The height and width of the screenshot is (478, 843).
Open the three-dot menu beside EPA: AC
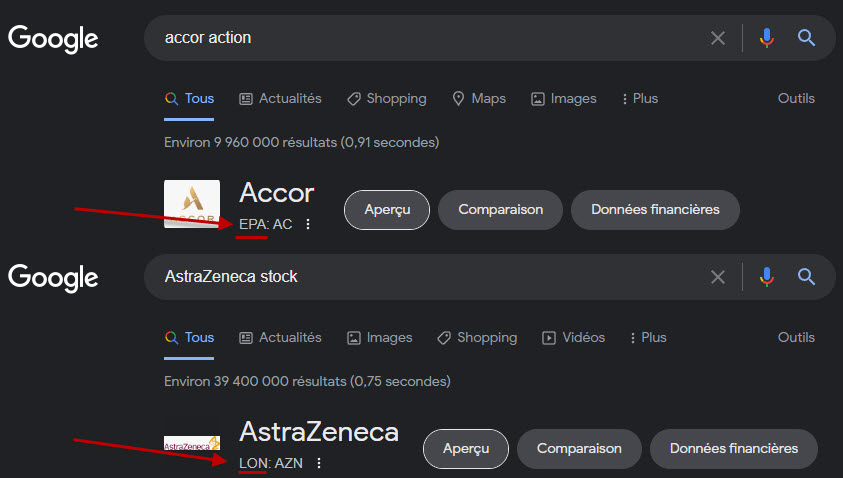(308, 224)
